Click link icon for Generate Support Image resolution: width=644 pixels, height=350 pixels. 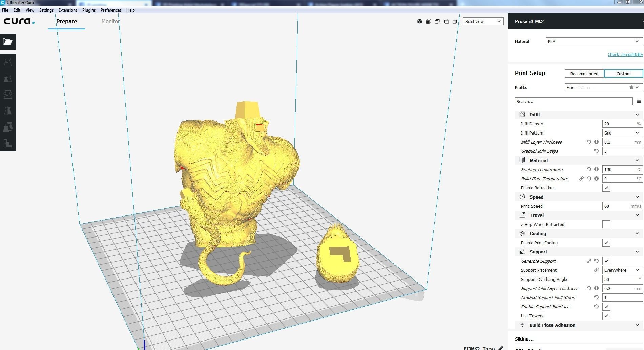[x=589, y=261]
